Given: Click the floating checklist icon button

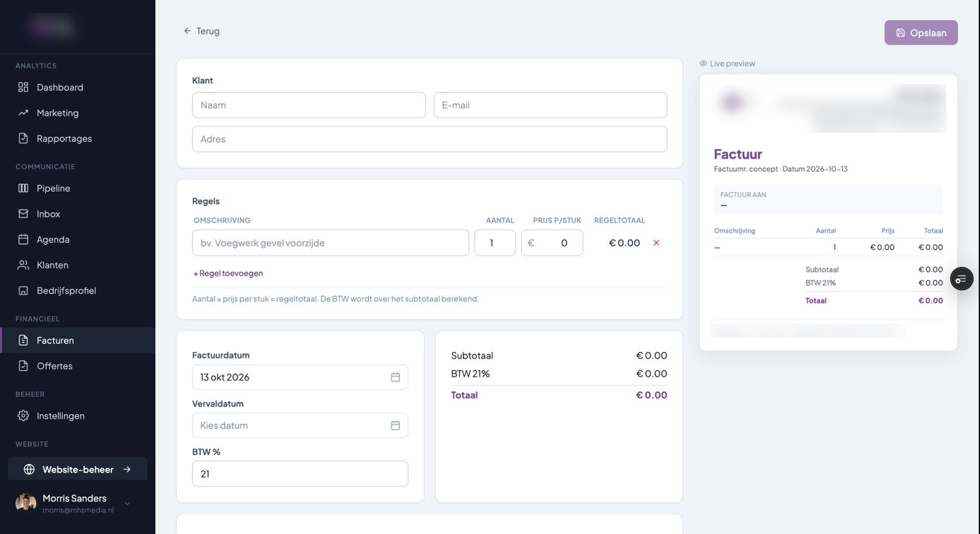Looking at the screenshot, I should pyautogui.click(x=962, y=279).
